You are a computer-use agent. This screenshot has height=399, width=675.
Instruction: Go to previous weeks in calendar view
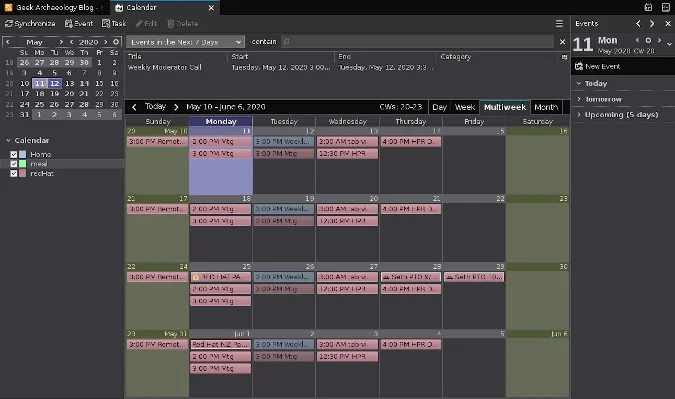click(134, 107)
